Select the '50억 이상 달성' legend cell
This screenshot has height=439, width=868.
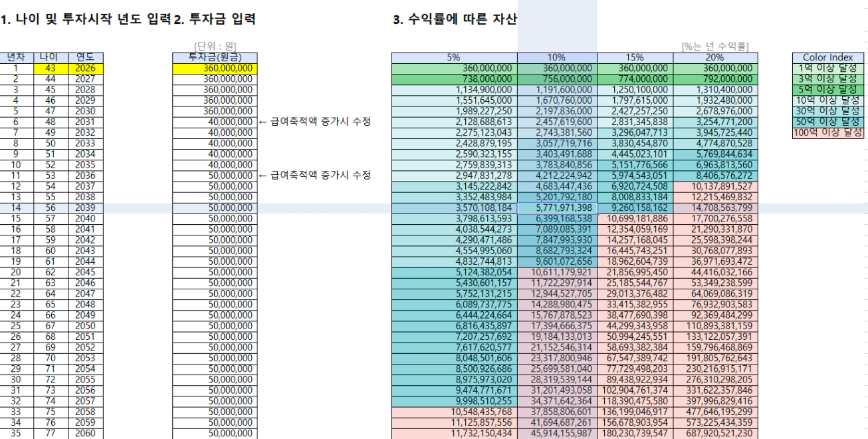(x=828, y=121)
